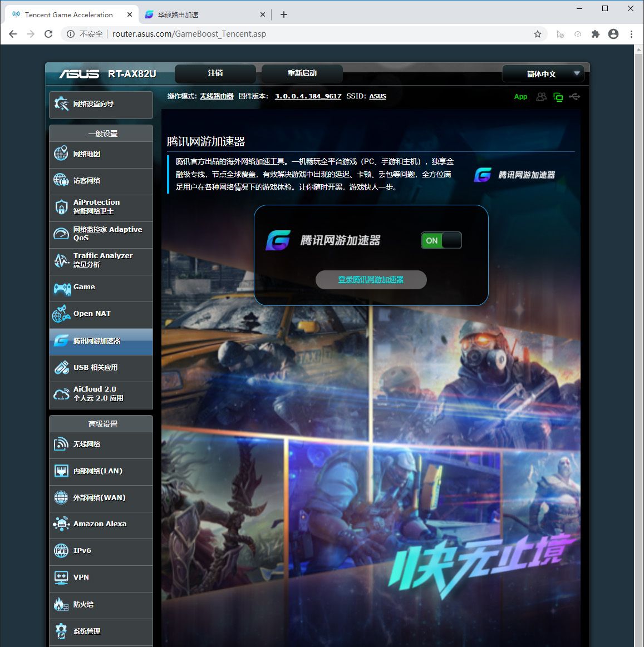
Task: Click the AiCloud 2.0 cloud icon
Action: tap(61, 394)
